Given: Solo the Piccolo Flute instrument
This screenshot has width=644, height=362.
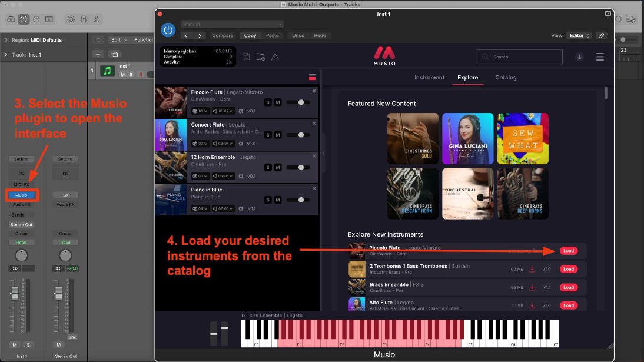Looking at the screenshot, I should click(268, 102).
